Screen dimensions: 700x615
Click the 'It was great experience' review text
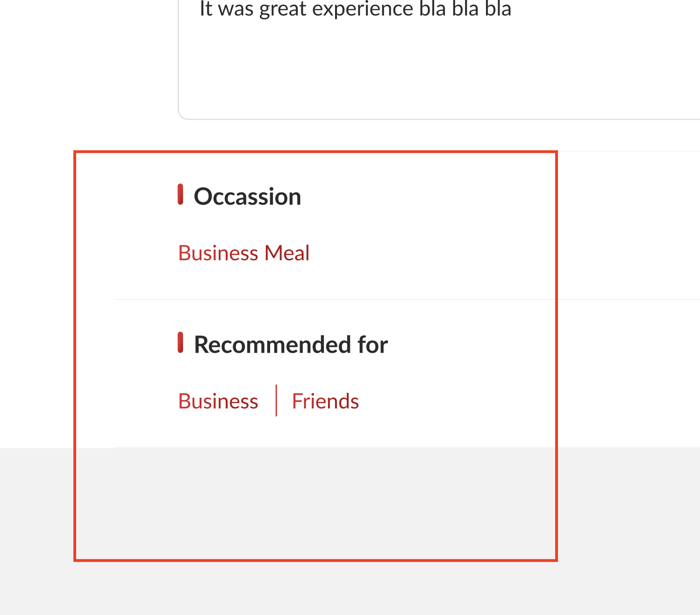[x=355, y=9]
